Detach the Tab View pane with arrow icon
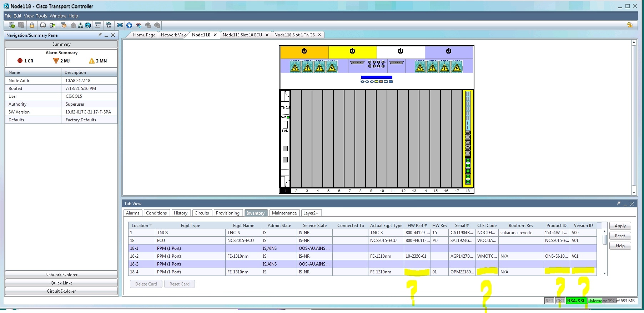This screenshot has height=313, width=644. click(x=619, y=203)
